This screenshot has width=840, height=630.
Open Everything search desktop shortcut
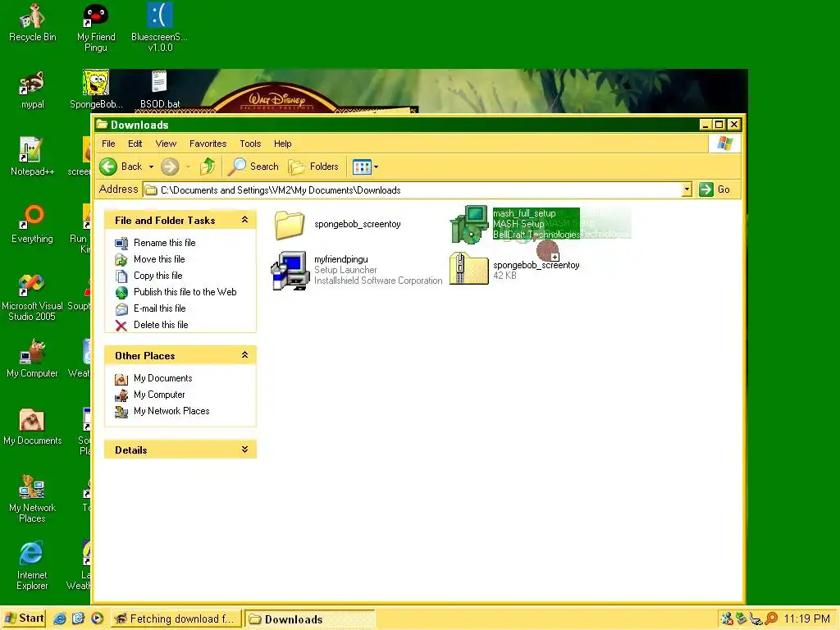32,224
